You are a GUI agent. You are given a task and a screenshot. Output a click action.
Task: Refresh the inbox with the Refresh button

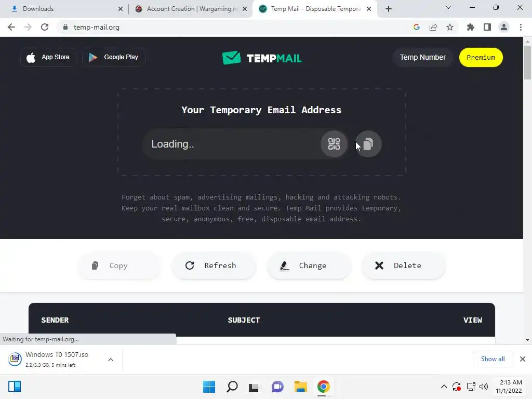214,265
